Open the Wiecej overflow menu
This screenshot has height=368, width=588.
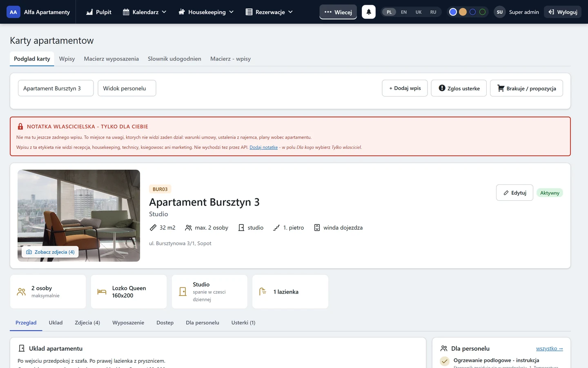click(x=338, y=12)
